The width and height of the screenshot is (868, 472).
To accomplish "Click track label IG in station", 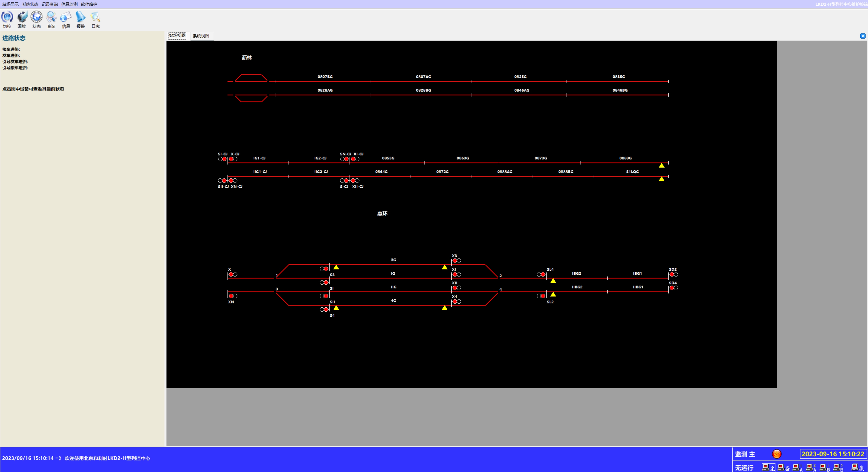I will (x=393, y=274).
